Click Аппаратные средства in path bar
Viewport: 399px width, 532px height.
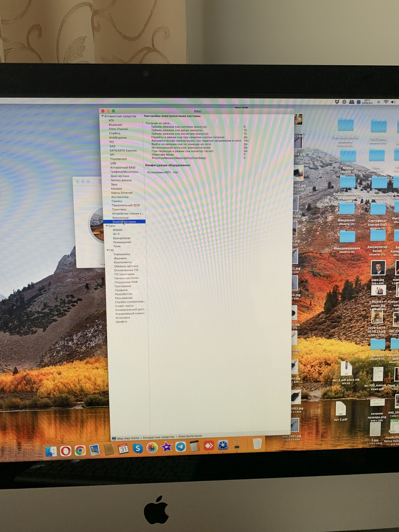(159, 437)
